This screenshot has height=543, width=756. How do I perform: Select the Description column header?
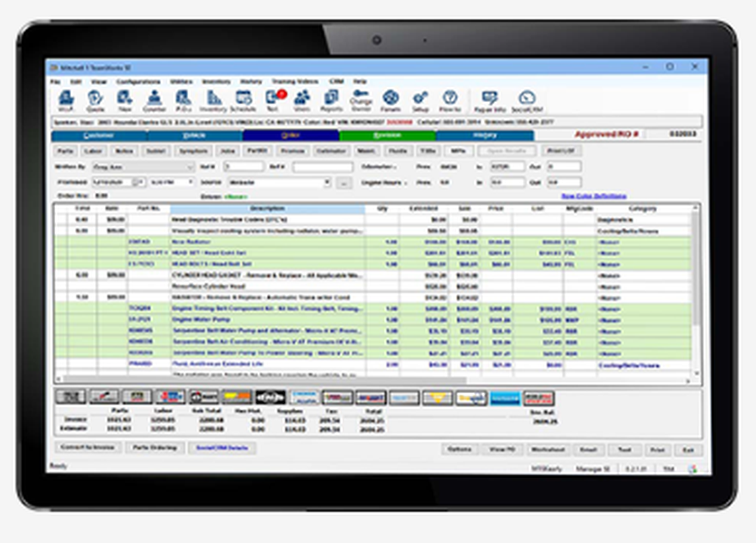268,208
